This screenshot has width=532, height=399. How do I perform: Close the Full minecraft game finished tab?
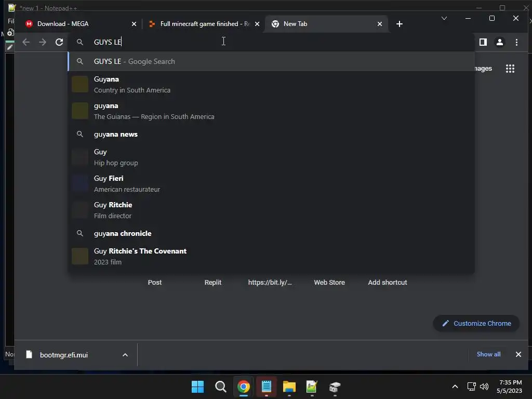tap(257, 24)
